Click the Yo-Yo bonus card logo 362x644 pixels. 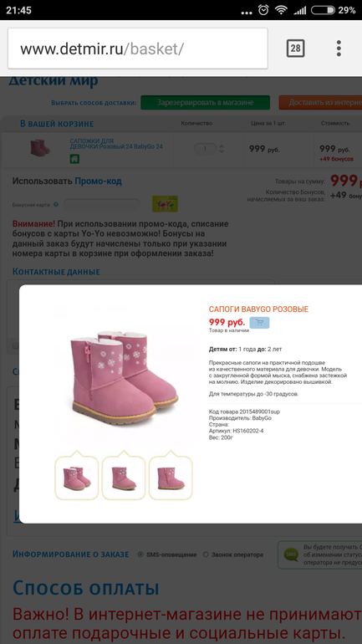pyautogui.click(x=165, y=204)
